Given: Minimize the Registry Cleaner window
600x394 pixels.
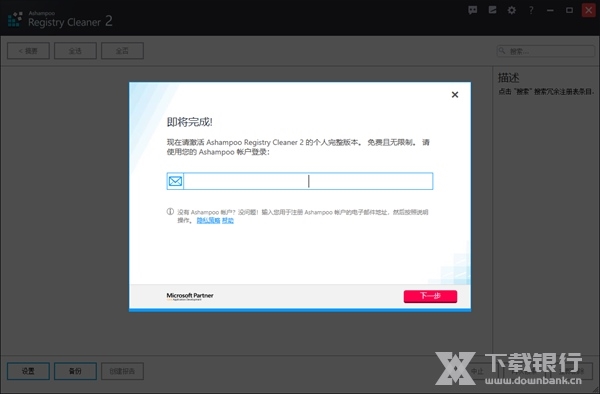Looking at the screenshot, I should click(x=550, y=10).
